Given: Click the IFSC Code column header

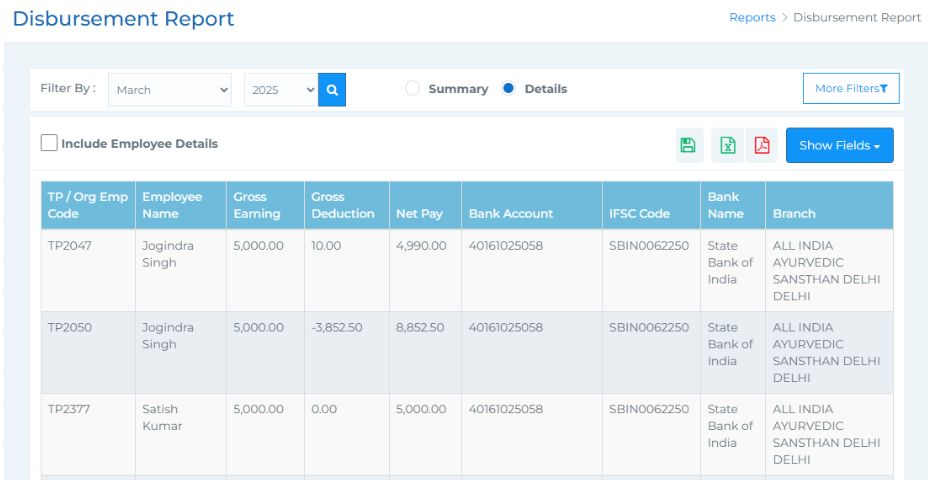Looking at the screenshot, I should coord(639,213).
